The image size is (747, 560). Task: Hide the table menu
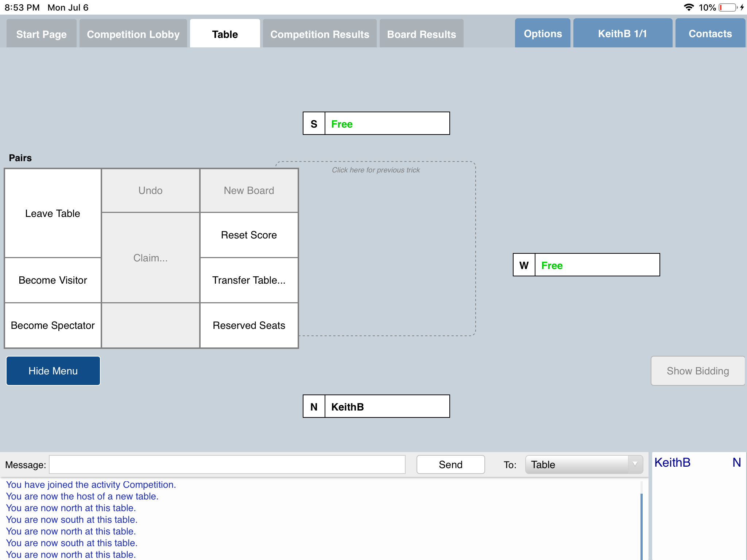click(53, 371)
